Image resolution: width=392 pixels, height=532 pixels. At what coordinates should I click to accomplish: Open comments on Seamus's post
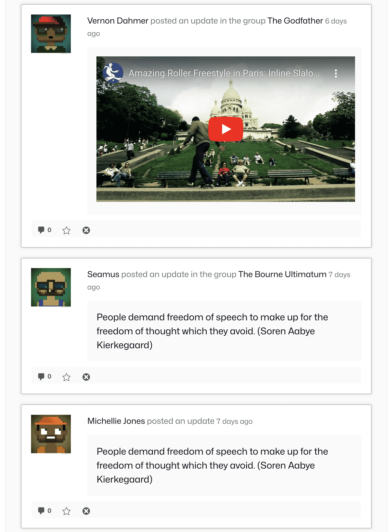click(x=44, y=376)
